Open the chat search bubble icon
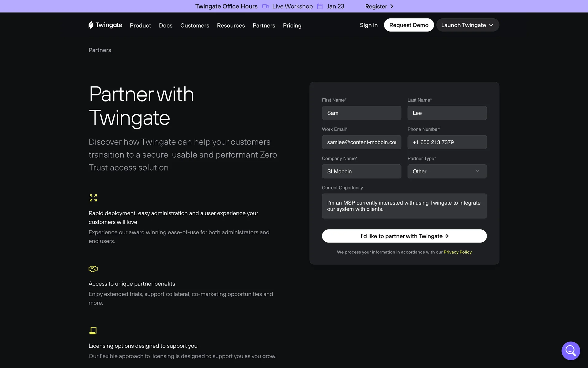 pyautogui.click(x=571, y=351)
